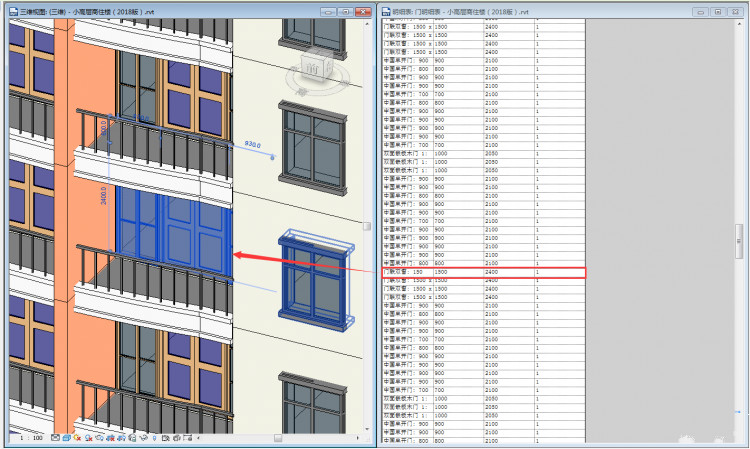This screenshot has width=750, height=449.
Task: Open the Temporary Hide/Isolate glasses icon
Action: point(143,438)
